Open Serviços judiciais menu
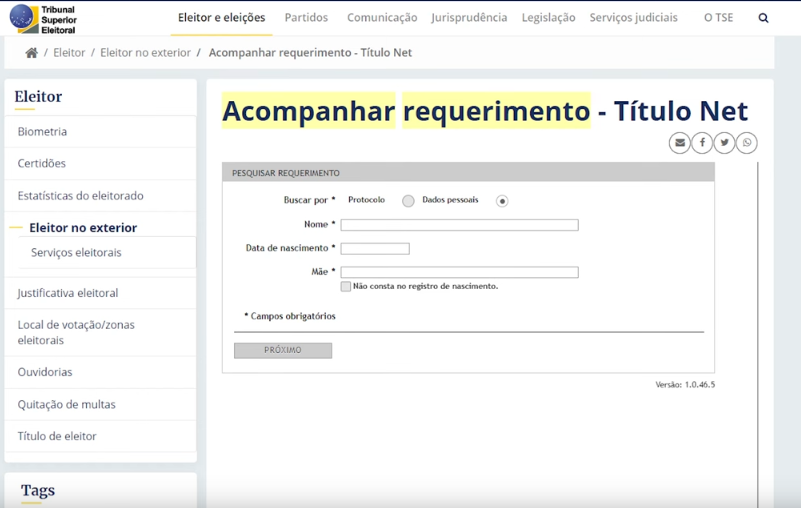Image resolution: width=801 pixels, height=508 pixels. click(x=633, y=18)
